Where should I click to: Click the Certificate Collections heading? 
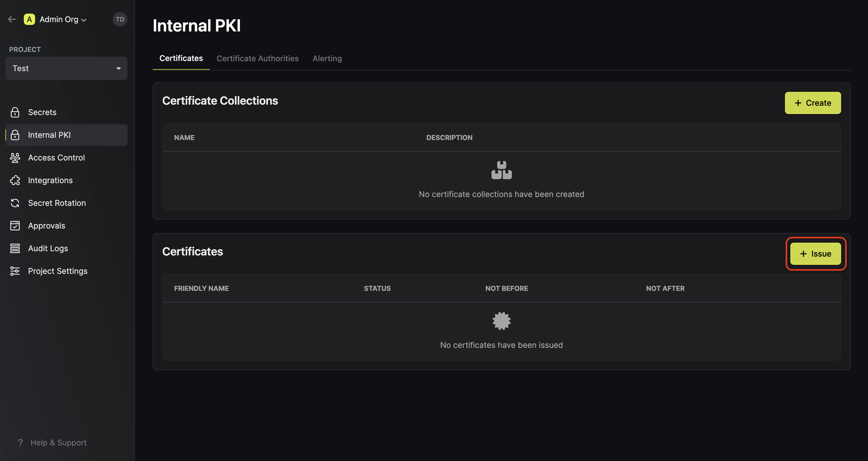pyautogui.click(x=220, y=101)
